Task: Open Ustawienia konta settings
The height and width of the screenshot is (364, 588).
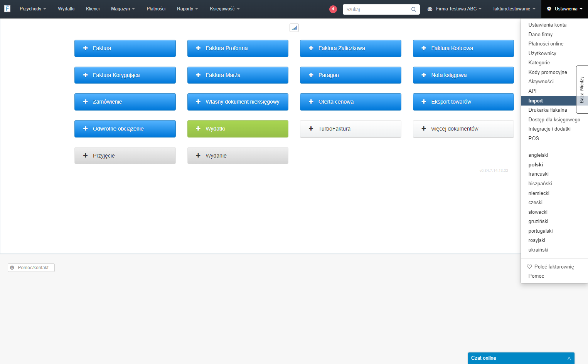Action: [548, 25]
